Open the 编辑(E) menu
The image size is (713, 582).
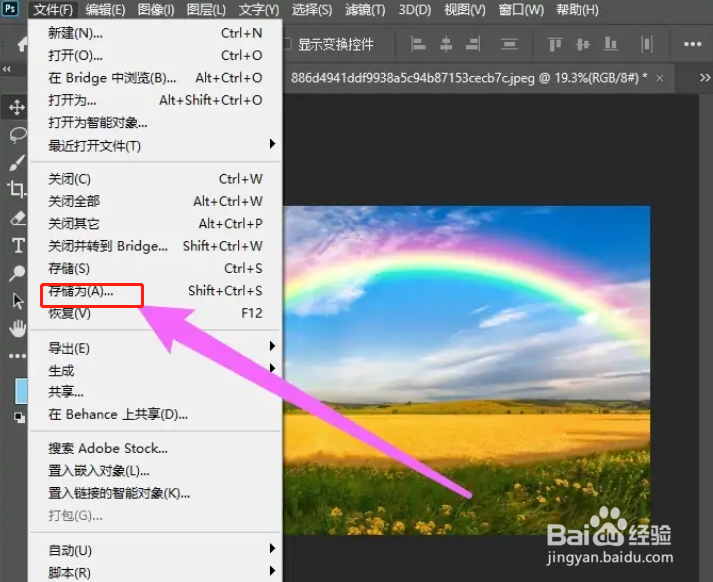tap(105, 9)
